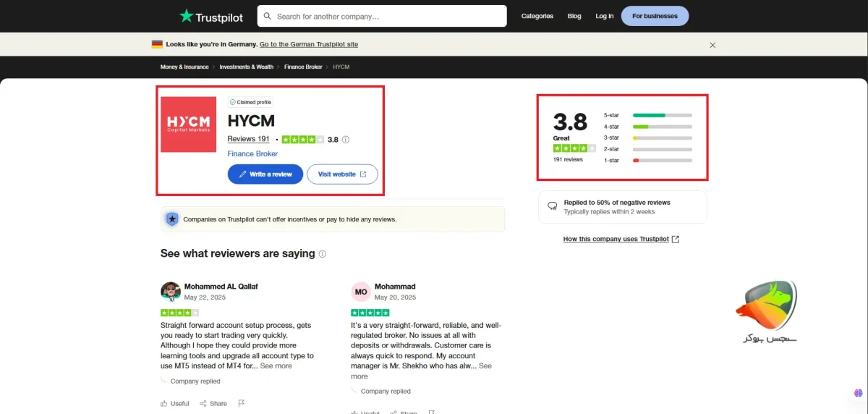Click the shield star icon in notice
The image size is (868, 414).
(x=172, y=219)
